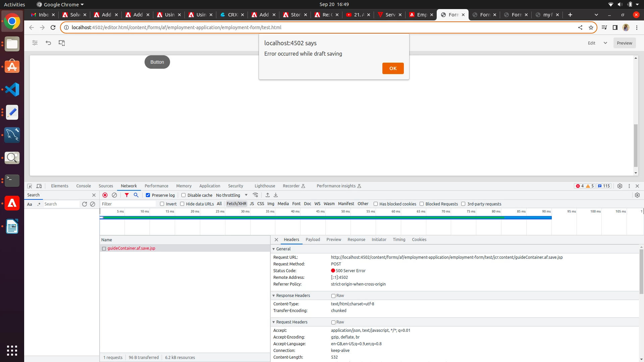Click the record network log icon
The image size is (644, 362).
click(105, 195)
